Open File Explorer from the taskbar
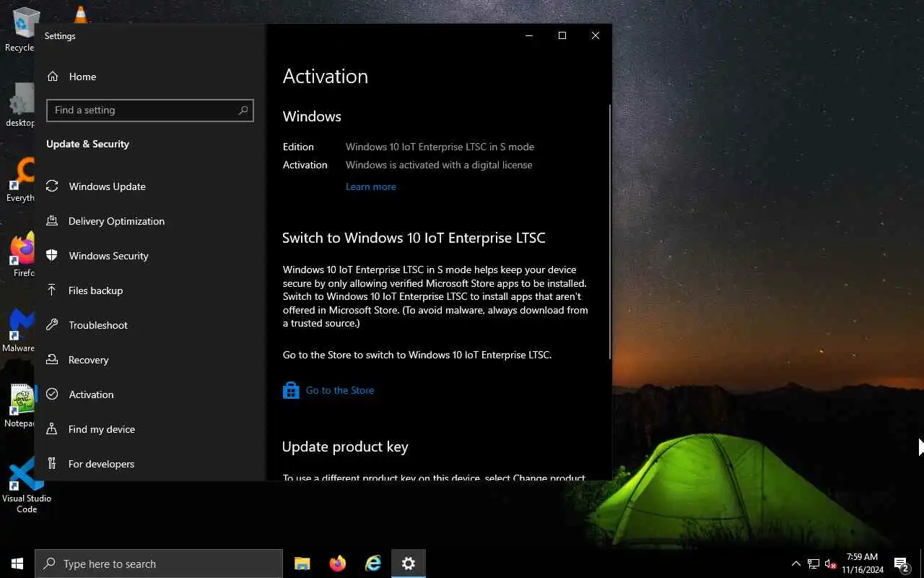Screen dimensions: 924x578 click(302, 564)
